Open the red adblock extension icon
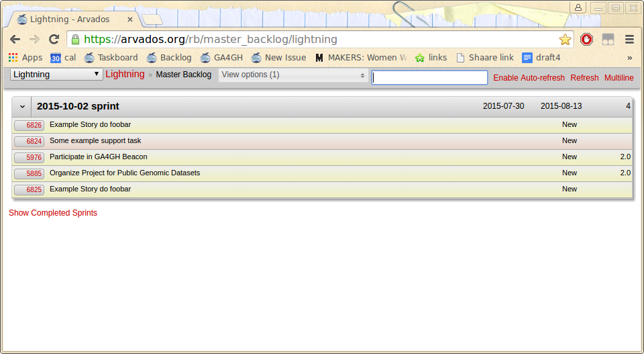Image resolution: width=644 pixels, height=354 pixels. [586, 40]
